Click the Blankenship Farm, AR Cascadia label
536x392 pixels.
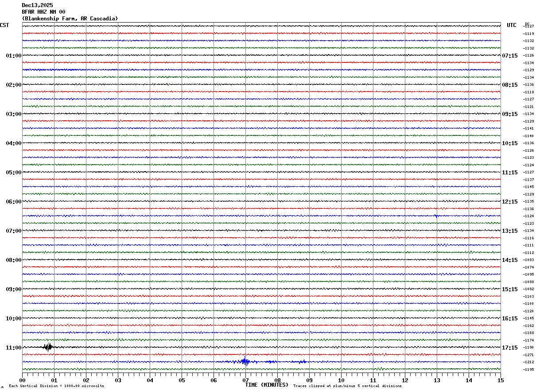tap(70, 19)
